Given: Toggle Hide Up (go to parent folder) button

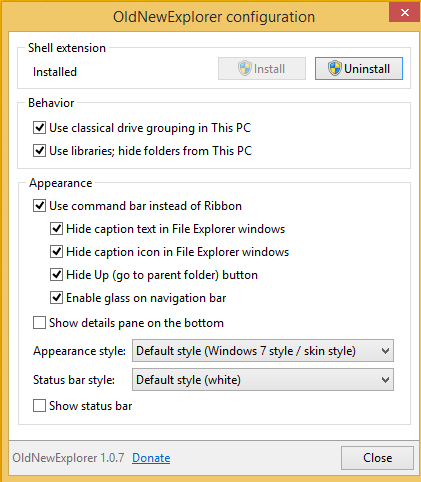Looking at the screenshot, I should 56,275.
